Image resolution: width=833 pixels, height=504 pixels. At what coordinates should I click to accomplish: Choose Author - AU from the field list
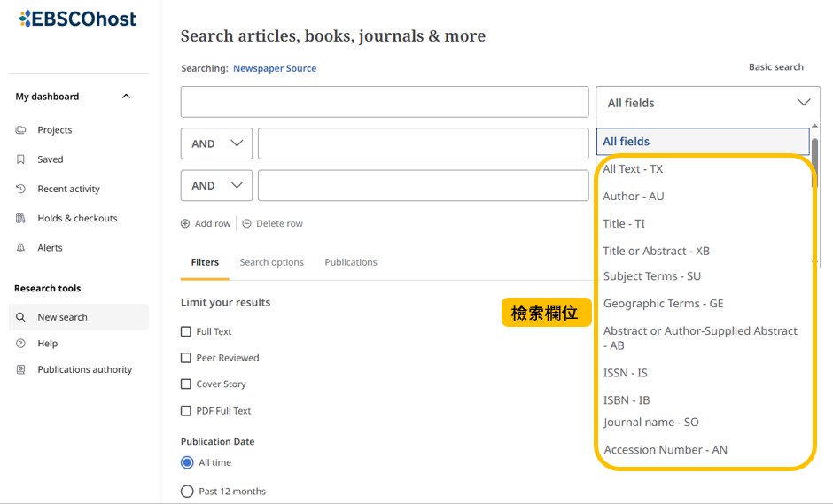[x=633, y=197]
